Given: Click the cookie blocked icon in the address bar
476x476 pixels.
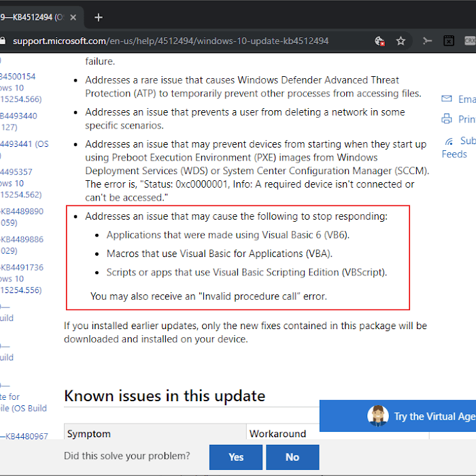Looking at the screenshot, I should point(379,41).
